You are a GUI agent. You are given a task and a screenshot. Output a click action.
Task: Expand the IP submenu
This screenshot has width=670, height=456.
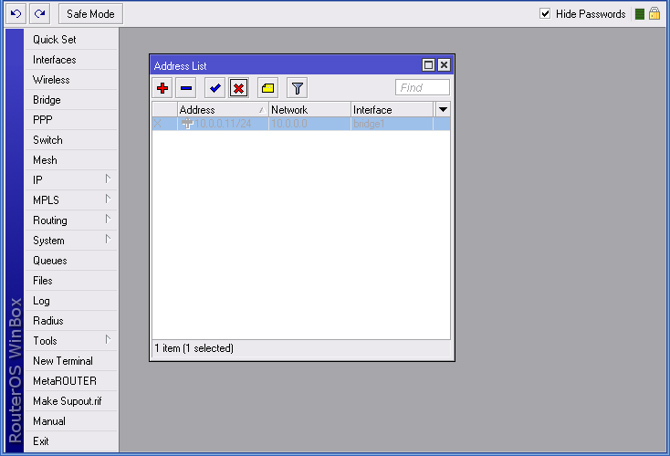pyautogui.click(x=70, y=180)
